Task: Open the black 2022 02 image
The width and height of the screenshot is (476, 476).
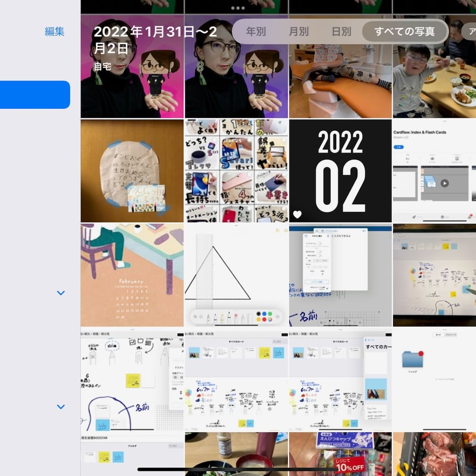Action: 340,171
